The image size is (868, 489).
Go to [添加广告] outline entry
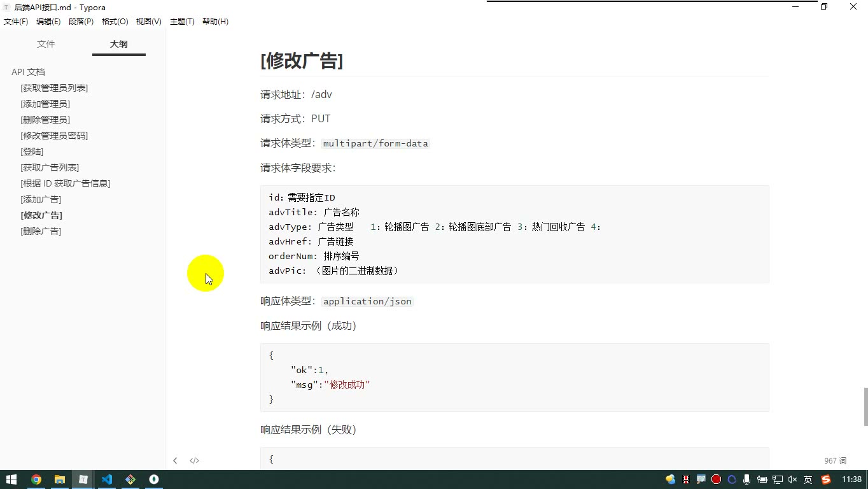pyautogui.click(x=41, y=199)
